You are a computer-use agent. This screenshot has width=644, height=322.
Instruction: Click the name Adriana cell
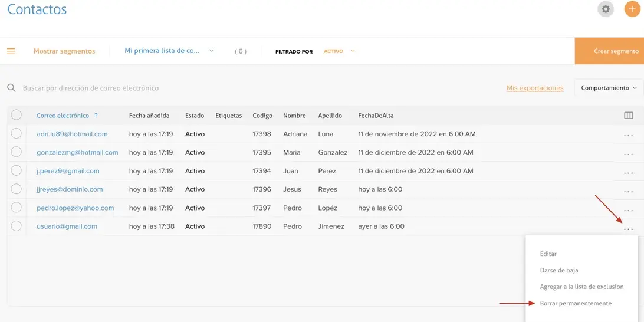295,134
